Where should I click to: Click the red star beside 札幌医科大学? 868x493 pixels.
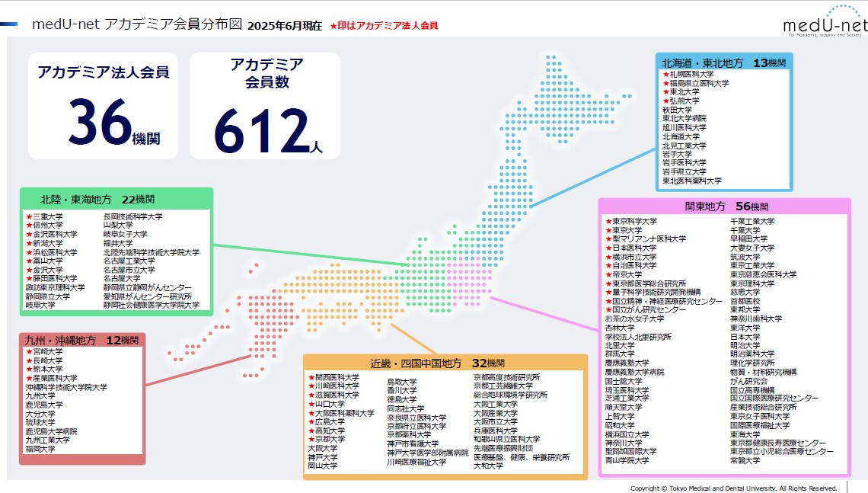tap(665, 75)
